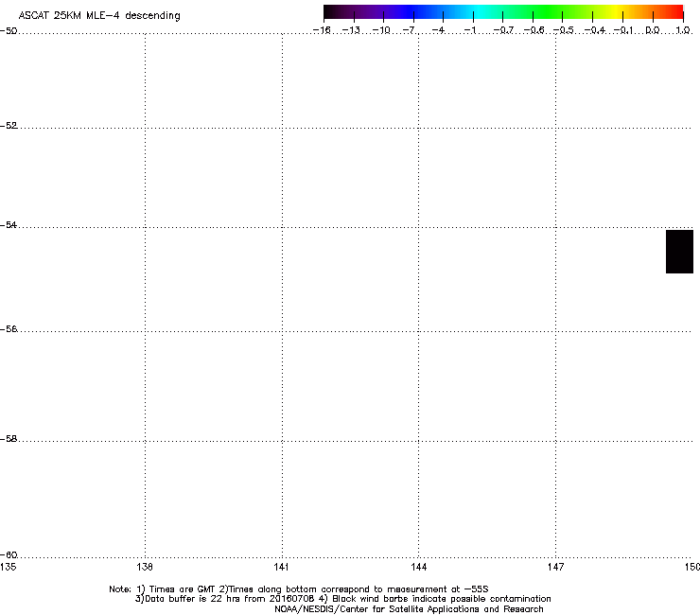Click the green section of color scale
The width and height of the screenshot is (700, 615).
549,11
